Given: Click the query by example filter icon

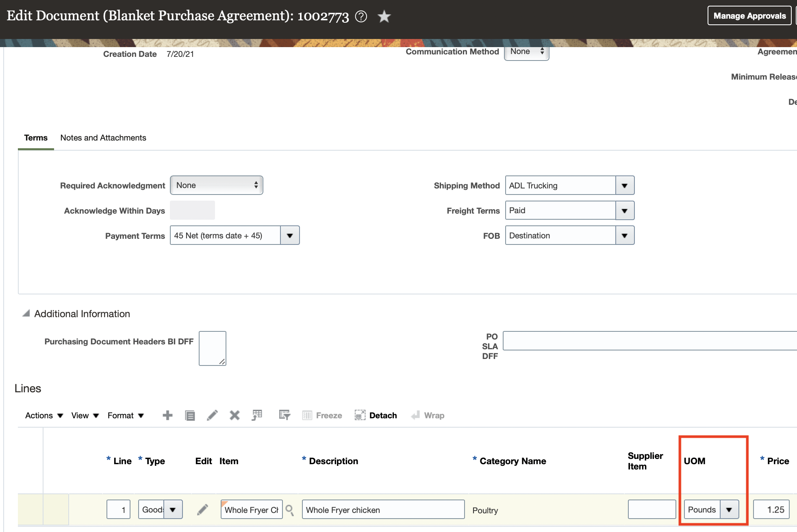Looking at the screenshot, I should 284,415.
